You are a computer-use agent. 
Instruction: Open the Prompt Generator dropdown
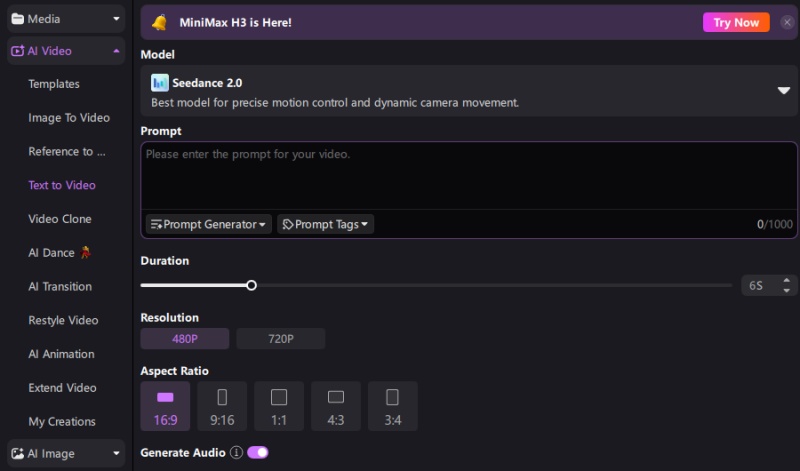(209, 225)
